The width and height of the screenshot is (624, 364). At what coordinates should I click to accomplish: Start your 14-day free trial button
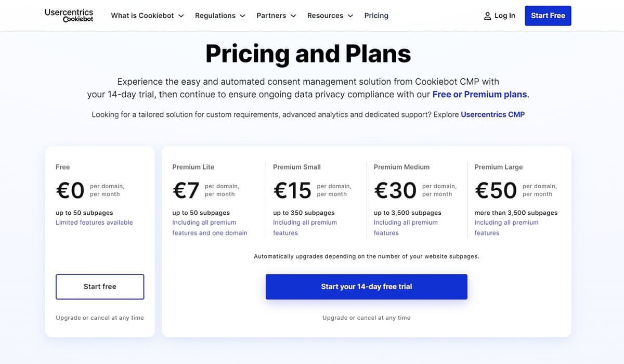367,287
